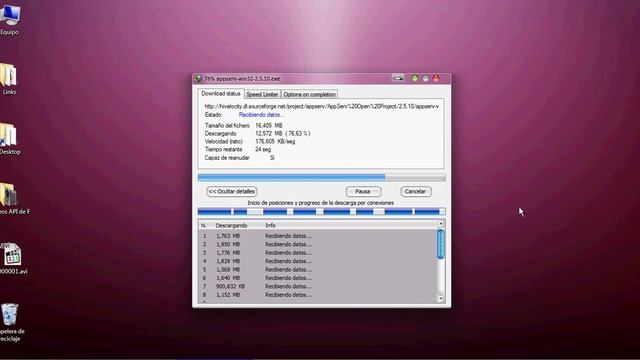The width and height of the screenshot is (640, 360).
Task: Switch to the Speed Limiter tab
Action: pyautogui.click(x=262, y=94)
